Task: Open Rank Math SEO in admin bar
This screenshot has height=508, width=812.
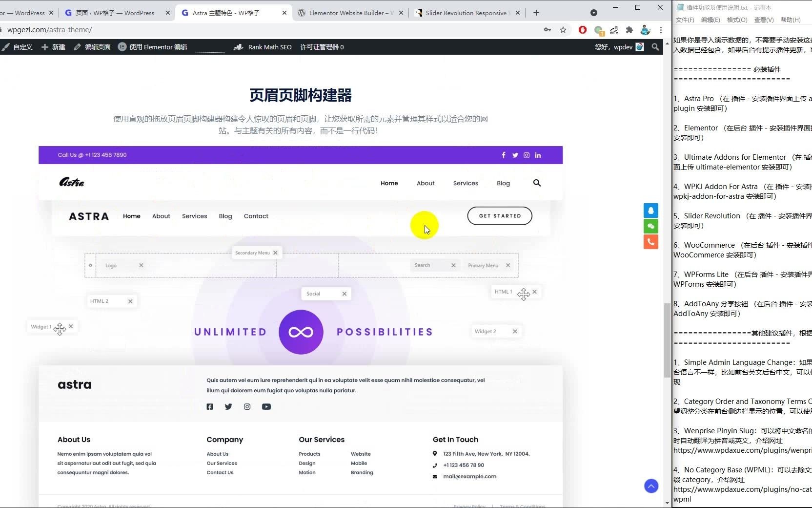Action: pos(263,47)
